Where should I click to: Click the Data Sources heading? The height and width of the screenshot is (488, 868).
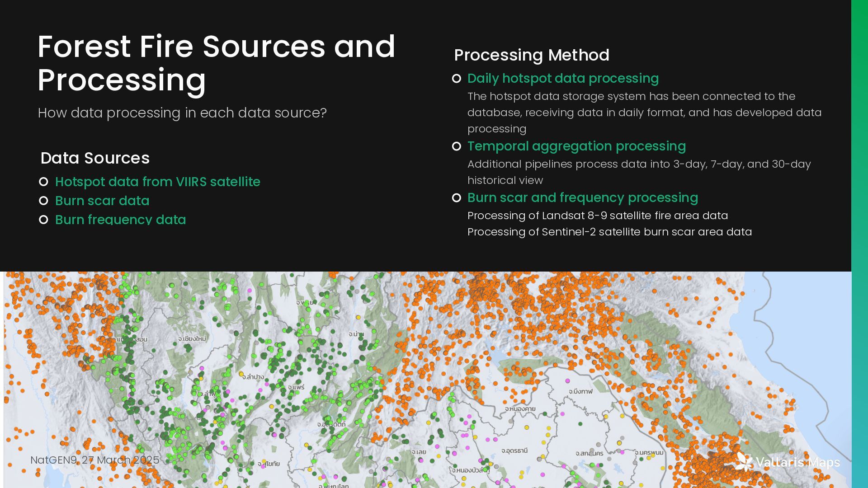(95, 158)
